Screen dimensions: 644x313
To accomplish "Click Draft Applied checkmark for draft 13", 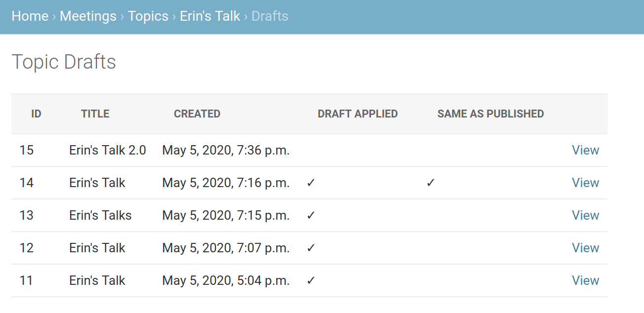I will pos(311,215).
